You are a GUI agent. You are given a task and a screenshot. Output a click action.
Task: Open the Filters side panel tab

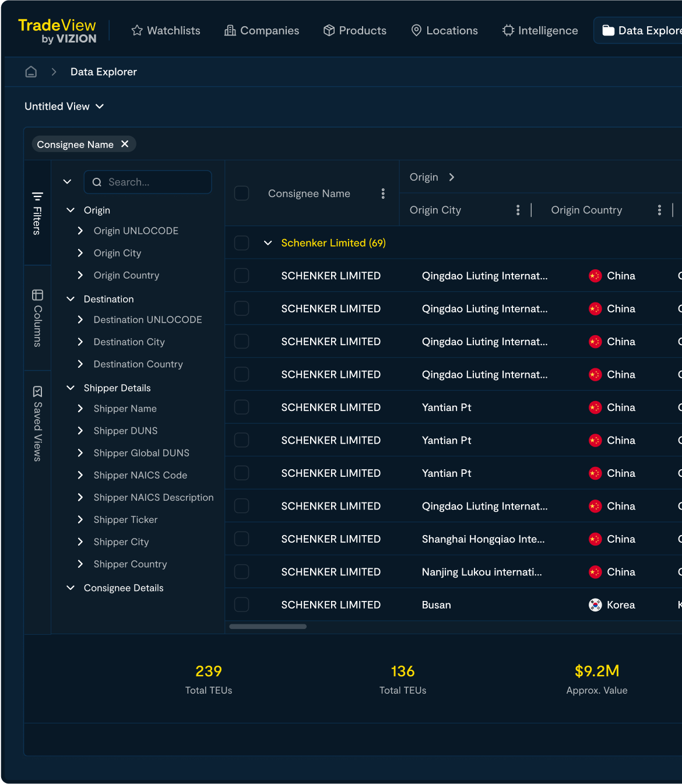click(37, 213)
